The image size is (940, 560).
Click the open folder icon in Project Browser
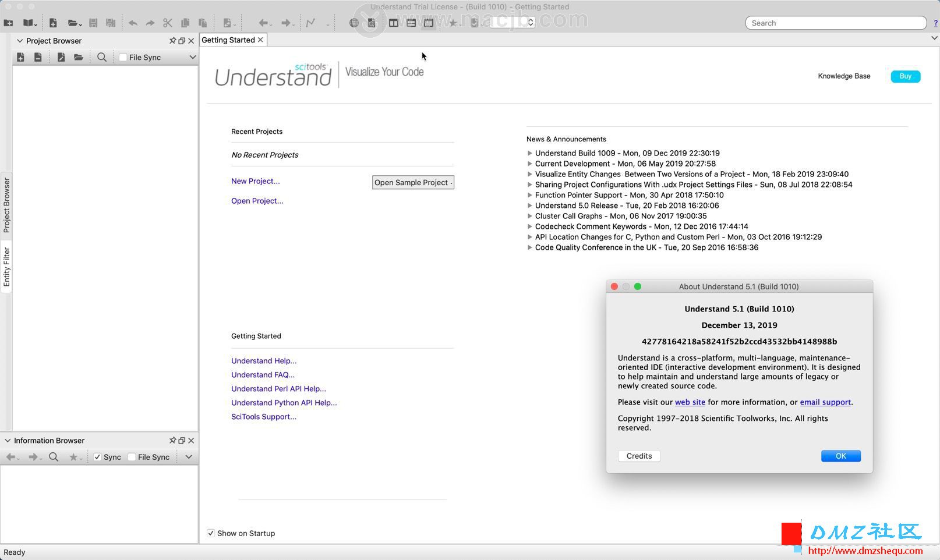(79, 57)
